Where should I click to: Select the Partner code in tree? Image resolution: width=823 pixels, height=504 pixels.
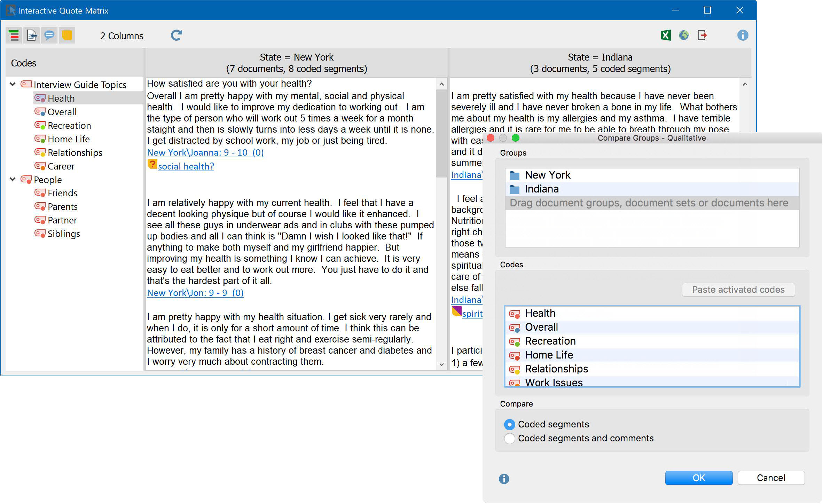(62, 220)
